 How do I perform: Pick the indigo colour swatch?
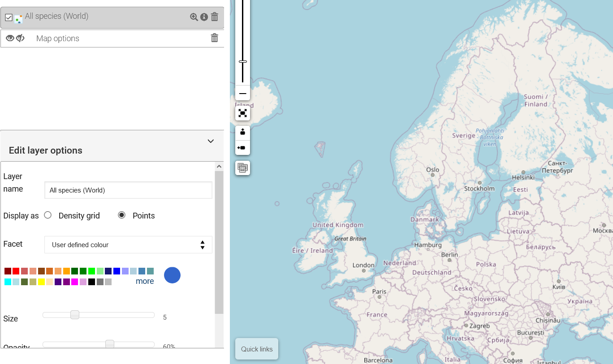(x=58, y=282)
